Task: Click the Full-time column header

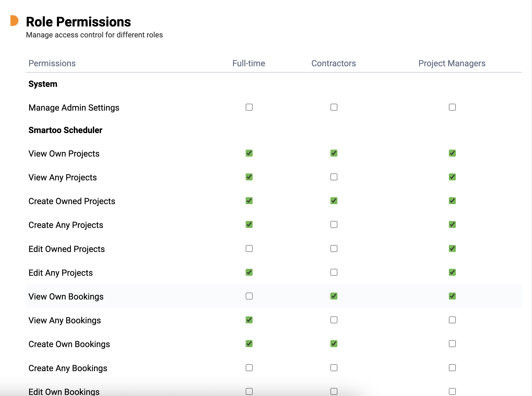Action: 249,63
